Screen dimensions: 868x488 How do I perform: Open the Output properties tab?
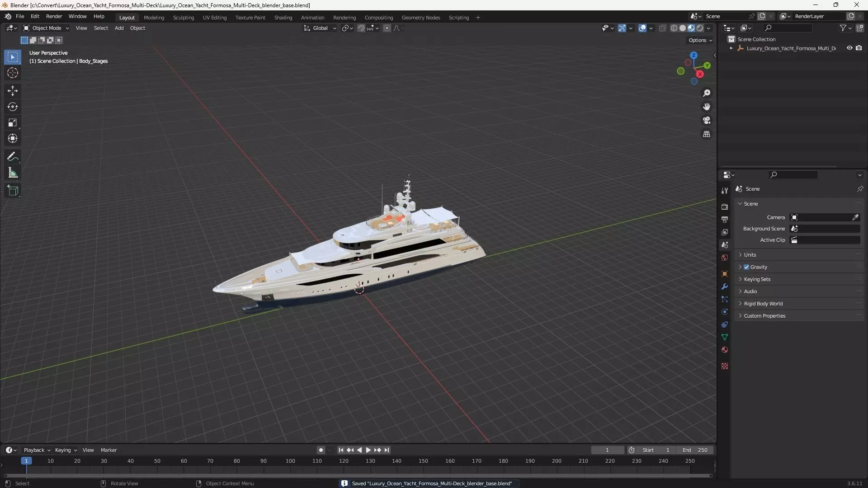coord(725,219)
